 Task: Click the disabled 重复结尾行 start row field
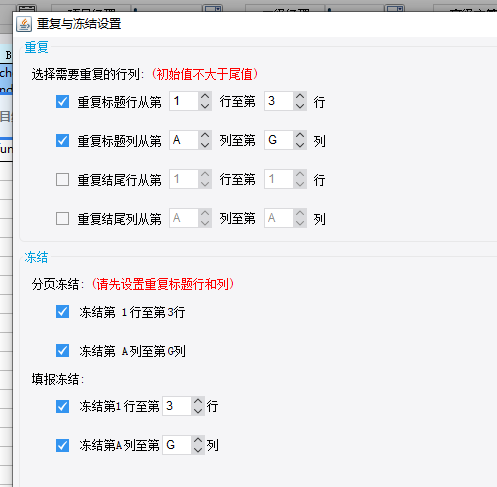[184, 179]
